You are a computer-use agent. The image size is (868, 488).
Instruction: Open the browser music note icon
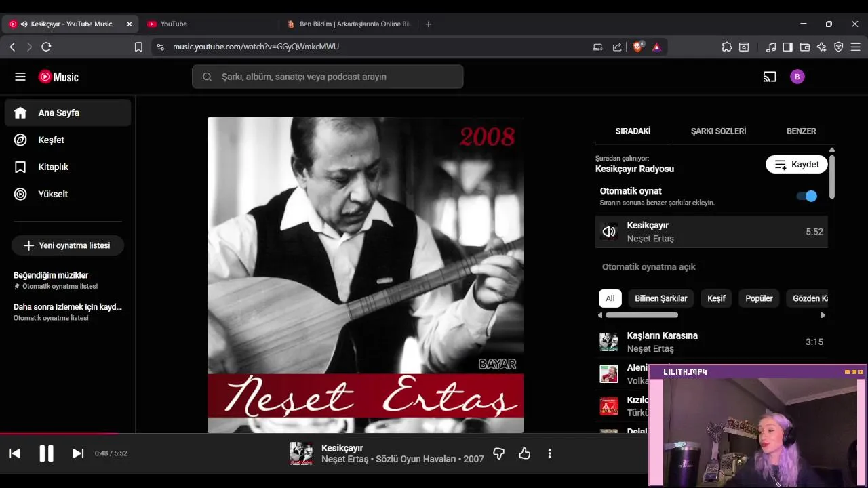click(771, 47)
